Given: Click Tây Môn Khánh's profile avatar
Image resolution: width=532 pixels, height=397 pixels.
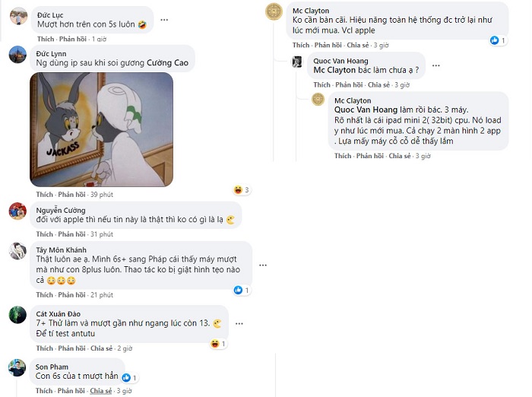Looking at the screenshot, I should click(18, 251).
